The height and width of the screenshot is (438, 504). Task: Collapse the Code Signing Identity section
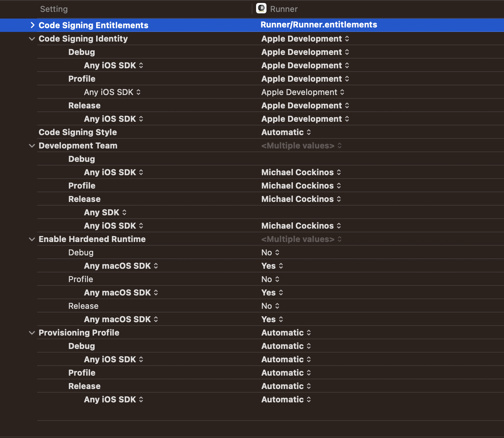pos(32,39)
